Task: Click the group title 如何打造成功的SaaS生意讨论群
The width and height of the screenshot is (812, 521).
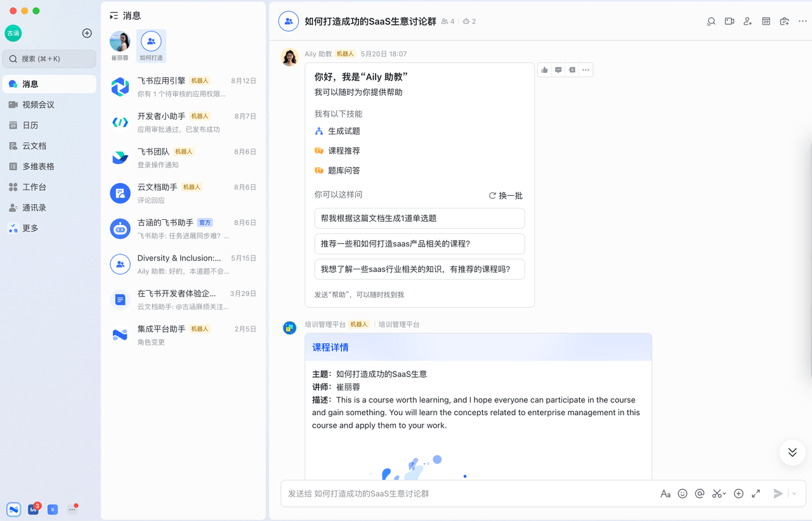Action: (x=370, y=22)
